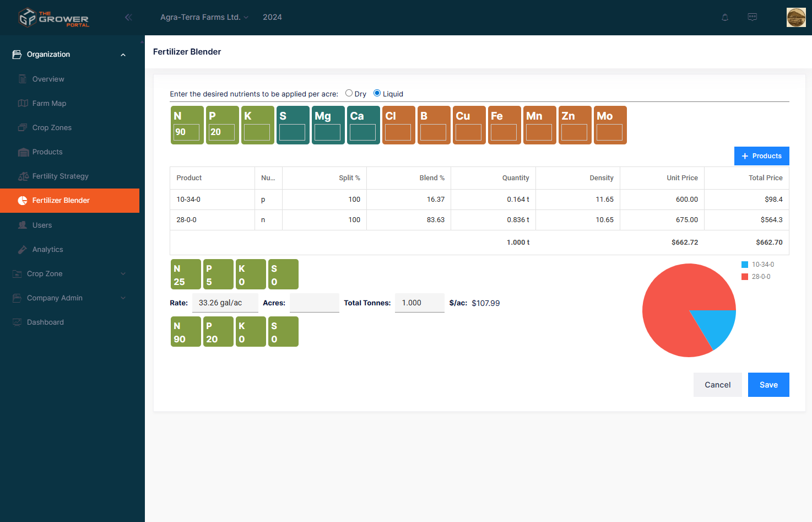Viewport: 812px width, 522px height.
Task: Click the Analytics sidebar icon
Action: [23, 250]
